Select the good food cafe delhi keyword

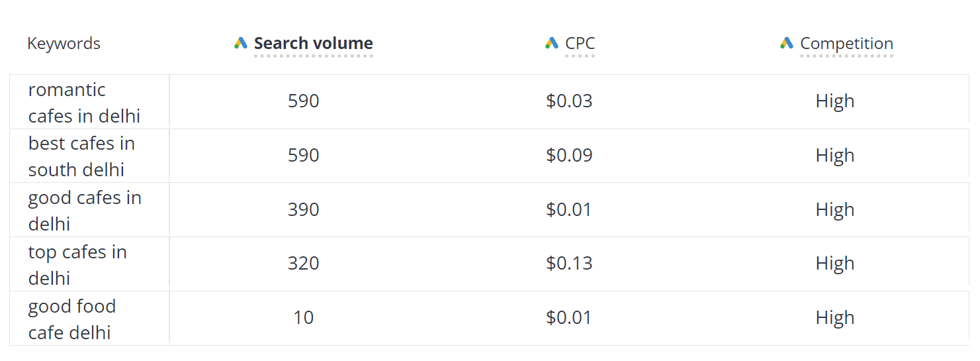tap(72, 319)
